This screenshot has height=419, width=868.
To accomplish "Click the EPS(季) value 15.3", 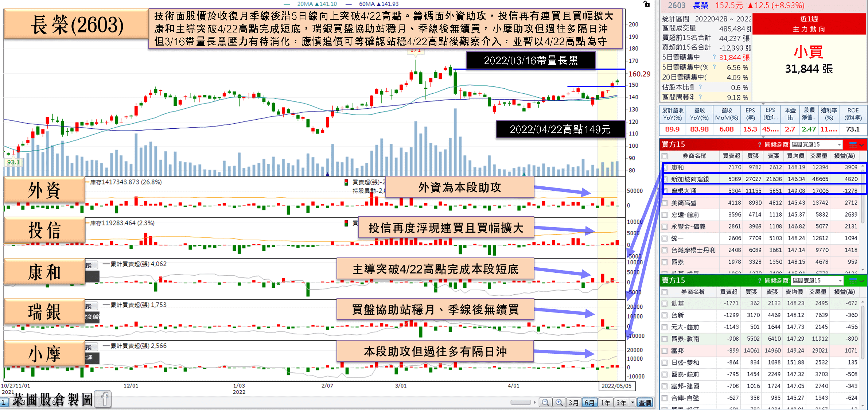I will [750, 129].
